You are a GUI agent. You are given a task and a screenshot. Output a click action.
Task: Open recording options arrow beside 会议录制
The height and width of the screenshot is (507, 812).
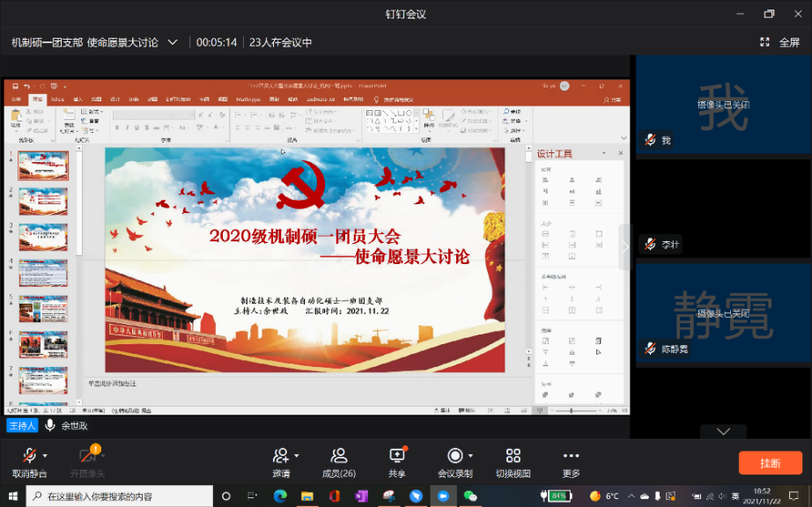pos(470,456)
